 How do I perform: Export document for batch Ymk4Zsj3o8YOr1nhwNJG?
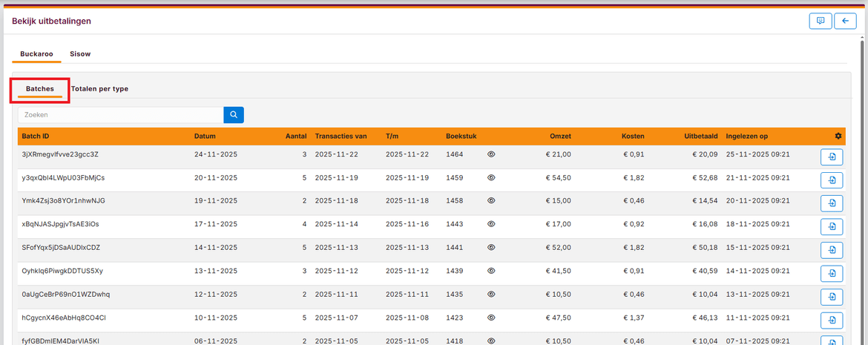[x=832, y=203]
